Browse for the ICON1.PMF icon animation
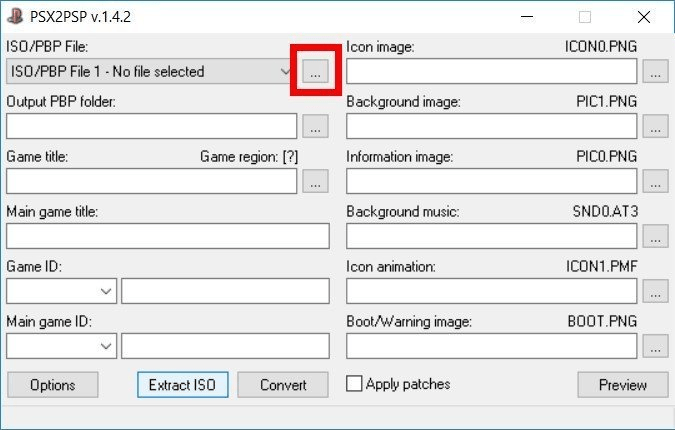The image size is (675, 430). [x=655, y=291]
